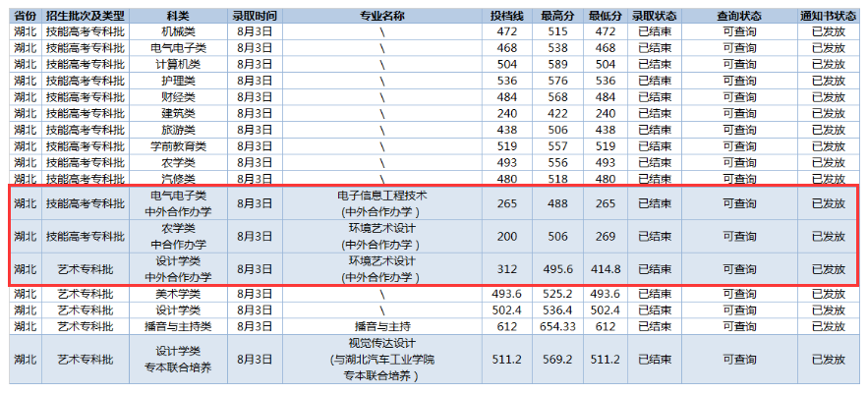This screenshot has height=394, width=868.
Task: Click 8月3日 in the 财经类 row
Action: [255, 97]
